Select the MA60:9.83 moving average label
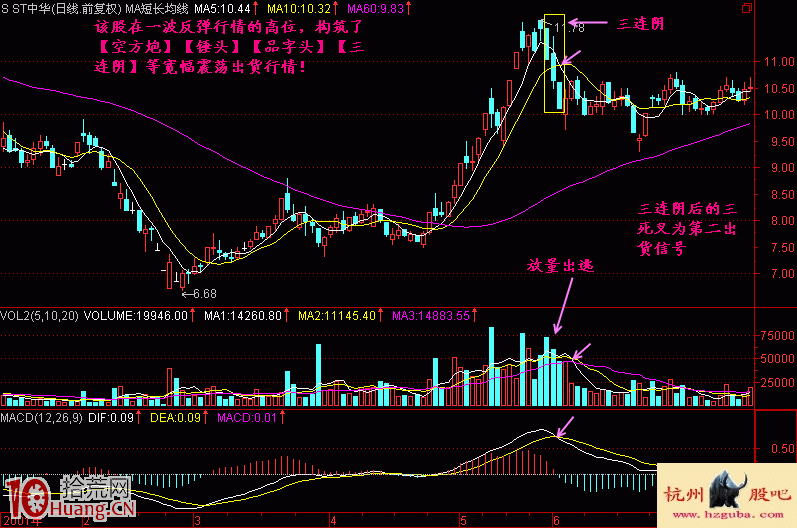Viewport: 797px width, 528px height. 375,9
